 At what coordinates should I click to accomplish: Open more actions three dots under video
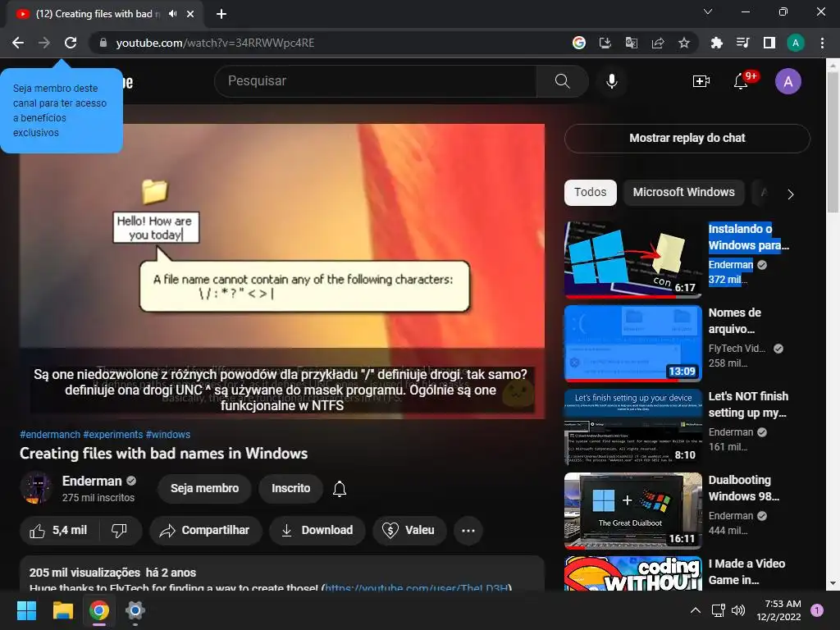point(468,531)
